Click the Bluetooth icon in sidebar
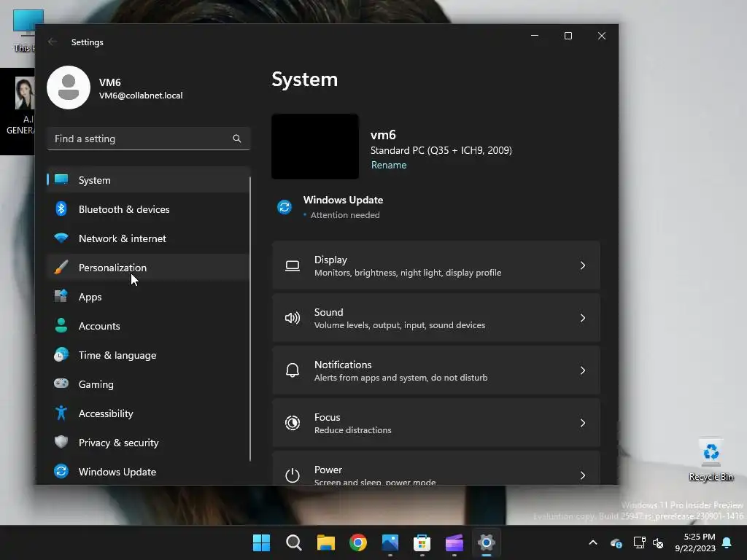The height and width of the screenshot is (560, 747). tap(61, 209)
